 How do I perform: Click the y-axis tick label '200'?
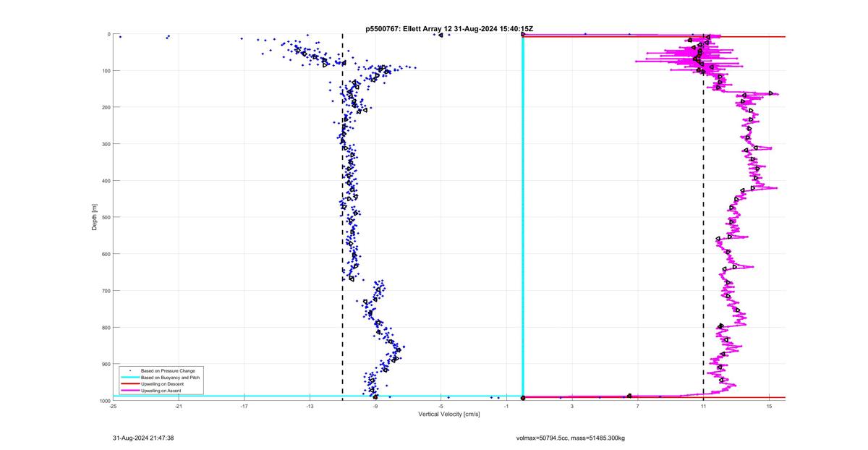pyautogui.click(x=106, y=107)
